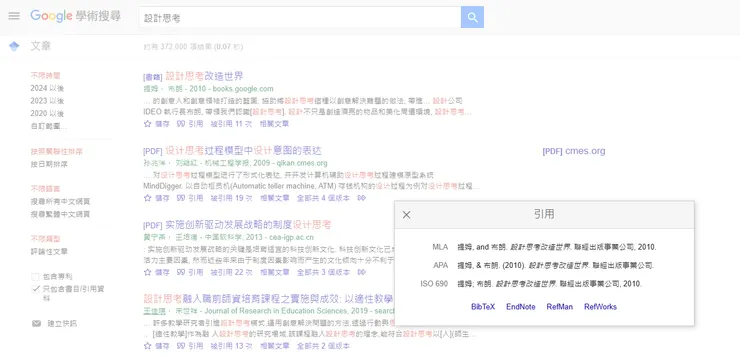Close the 引用 citation dialog
Screen dimensions: 740x361
tap(406, 215)
